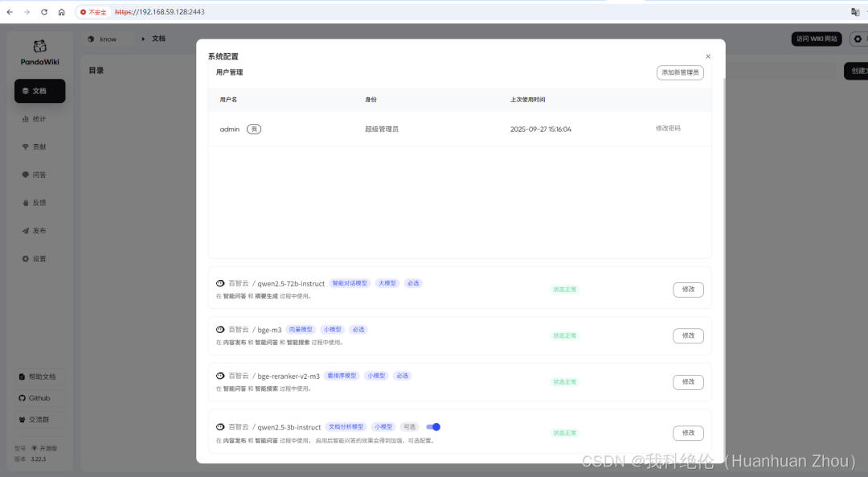
Task: Click 添加新管理员 button
Action: click(x=680, y=72)
